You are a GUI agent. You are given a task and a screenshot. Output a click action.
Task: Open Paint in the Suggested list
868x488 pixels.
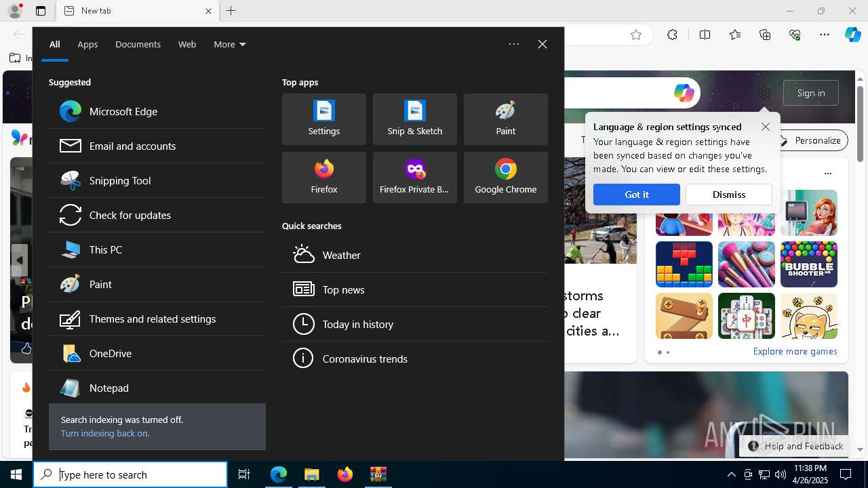[x=157, y=284]
